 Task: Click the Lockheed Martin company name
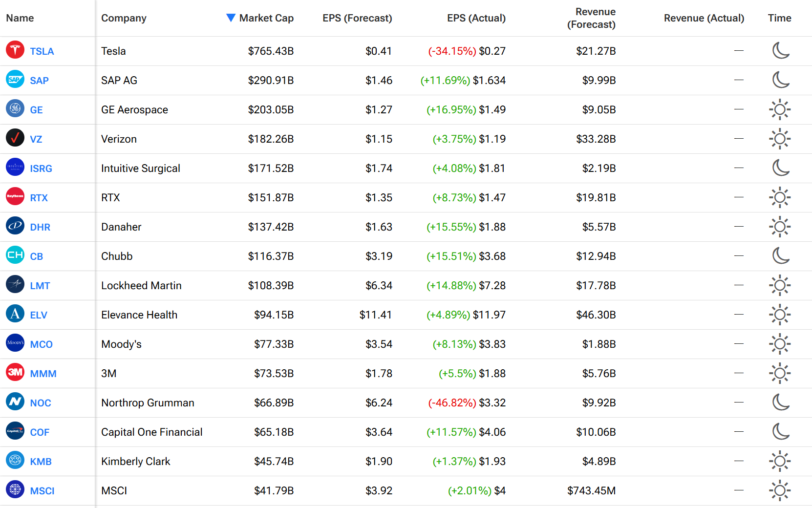click(141, 286)
